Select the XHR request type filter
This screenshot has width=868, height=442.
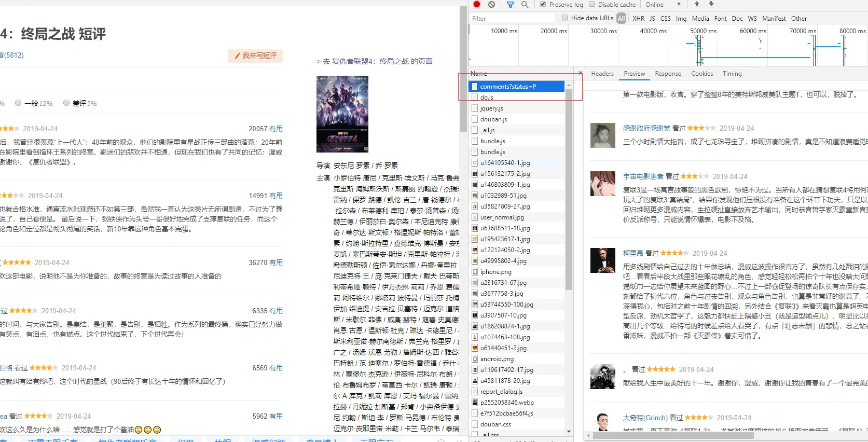[638, 18]
